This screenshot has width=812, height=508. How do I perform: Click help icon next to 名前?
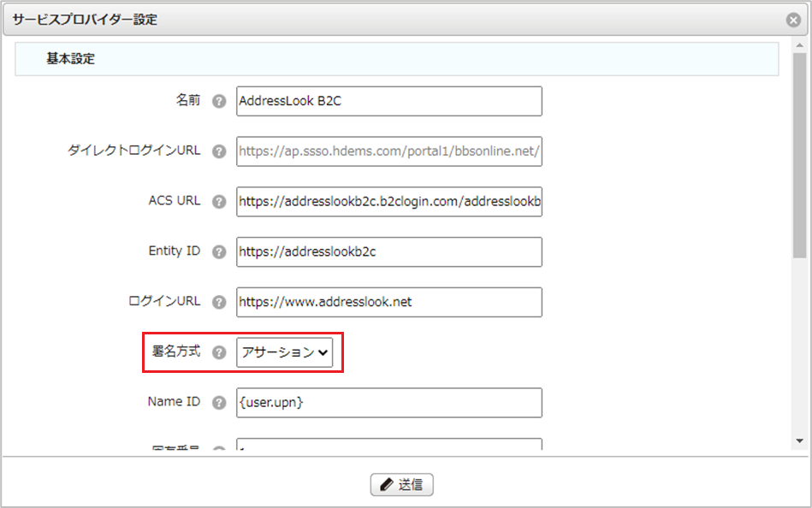click(219, 101)
